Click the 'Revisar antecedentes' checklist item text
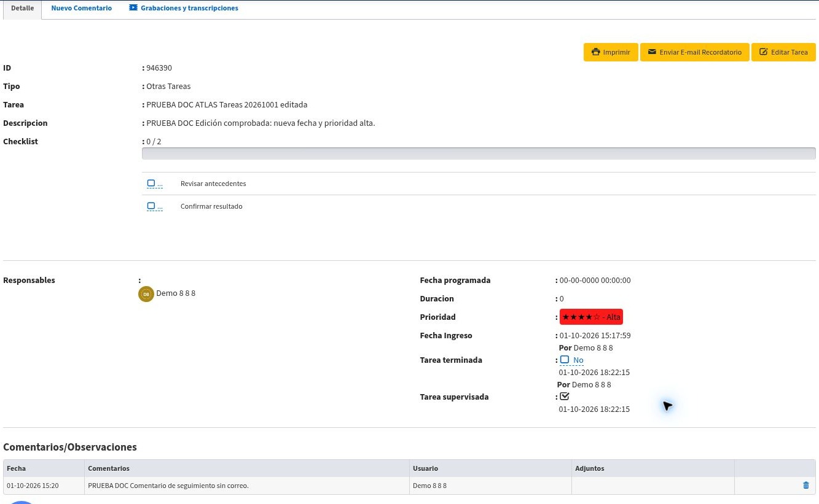Image resolution: width=819 pixels, height=504 pixels. click(213, 184)
